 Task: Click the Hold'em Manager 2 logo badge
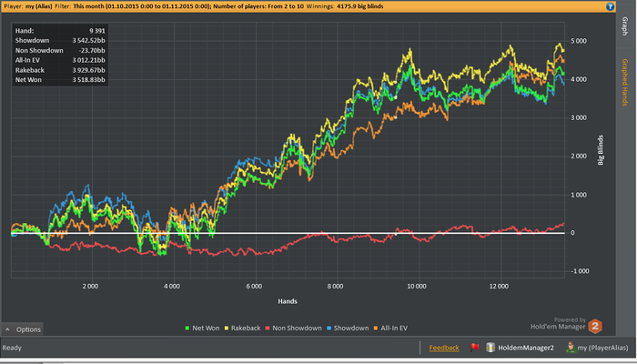pyautogui.click(x=595, y=326)
